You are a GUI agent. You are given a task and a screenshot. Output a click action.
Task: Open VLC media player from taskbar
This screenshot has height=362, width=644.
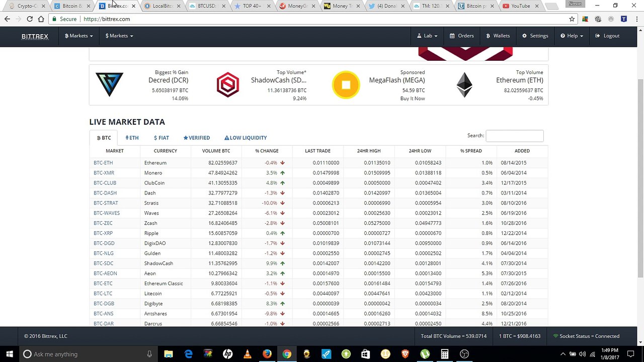pos(247,354)
